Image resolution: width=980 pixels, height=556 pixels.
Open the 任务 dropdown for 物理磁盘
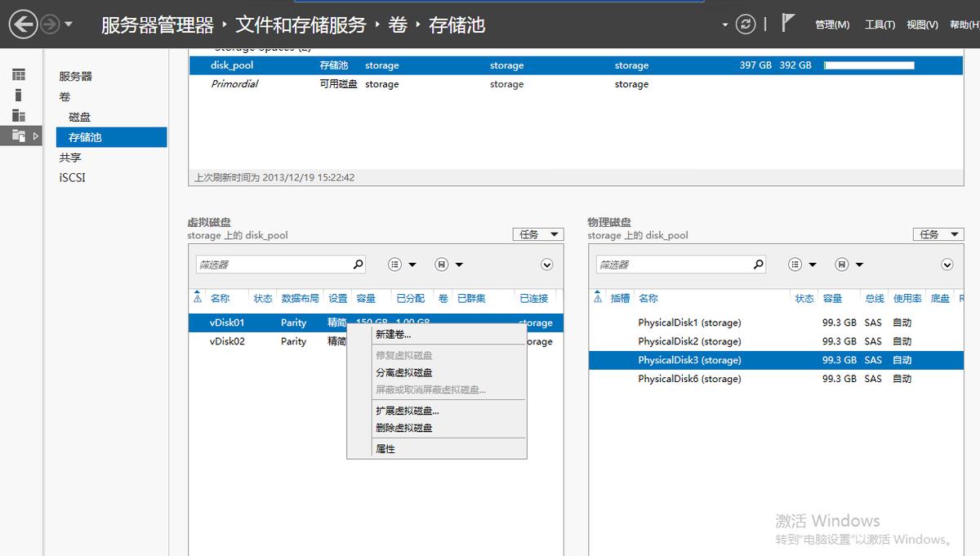coord(938,234)
